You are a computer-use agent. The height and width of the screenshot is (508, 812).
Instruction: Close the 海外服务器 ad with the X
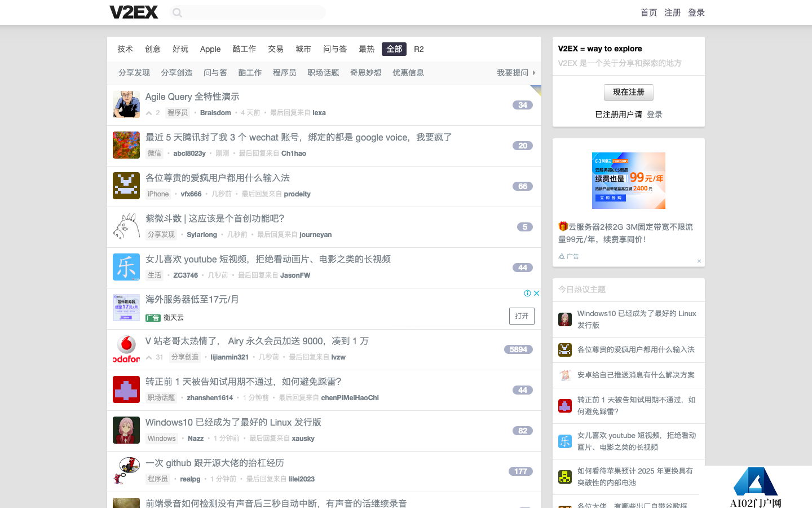click(537, 293)
